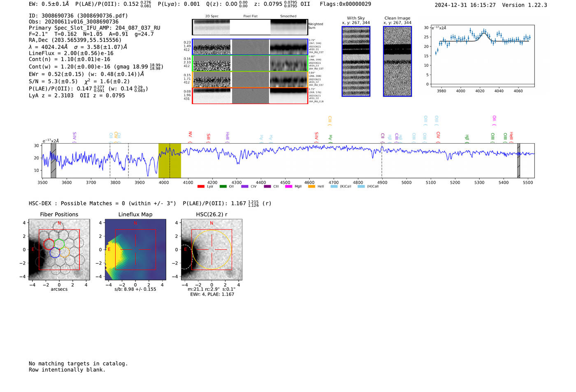Click the solid blue fiber circle
Image resolution: width=576 pixels, height=392 pixels.
tap(55, 253)
